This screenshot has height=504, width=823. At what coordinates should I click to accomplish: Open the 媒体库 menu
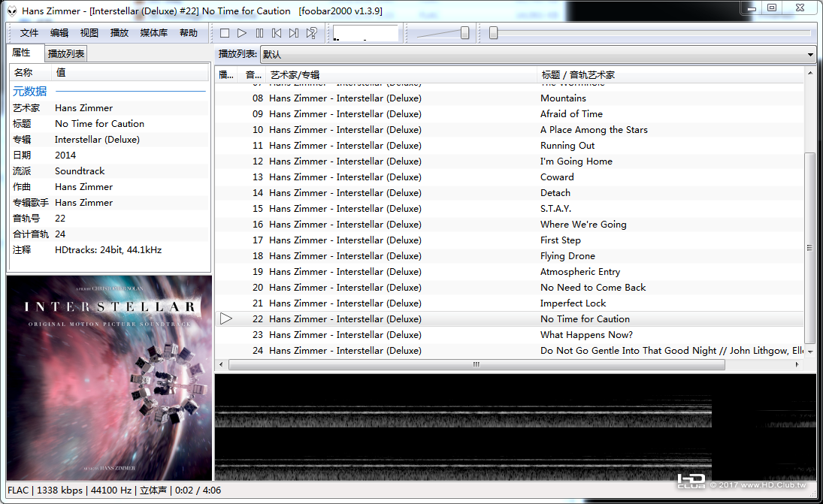[154, 33]
